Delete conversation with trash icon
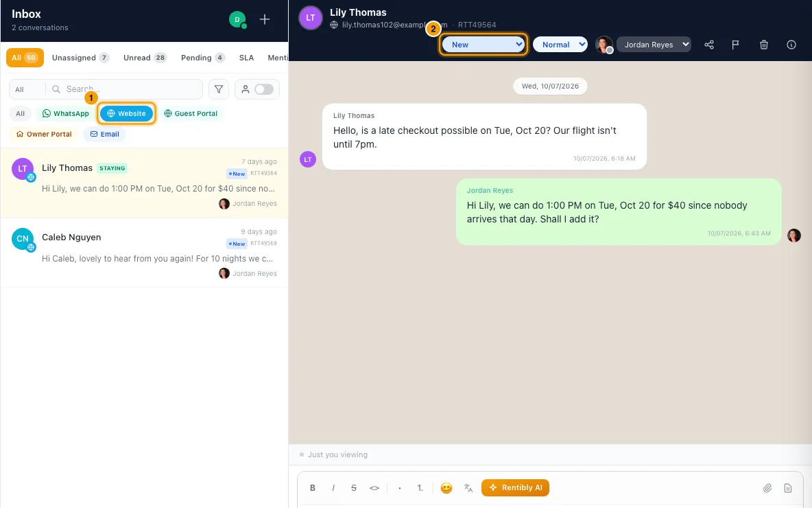This screenshot has height=508, width=812. pyautogui.click(x=764, y=45)
